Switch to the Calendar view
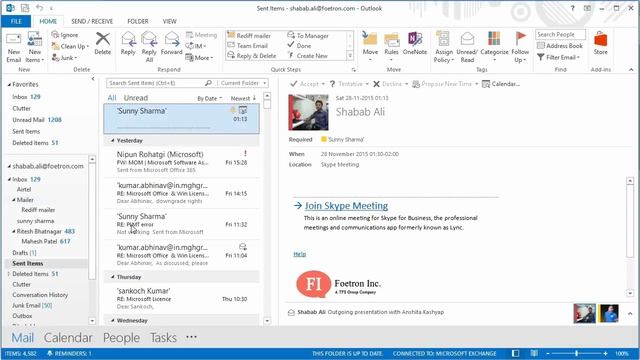 click(68, 338)
